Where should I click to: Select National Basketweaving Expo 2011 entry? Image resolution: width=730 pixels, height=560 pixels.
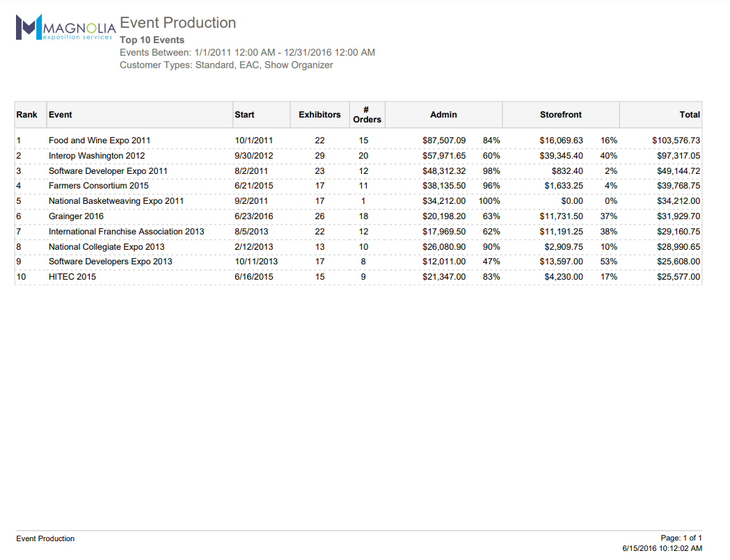[116, 201]
